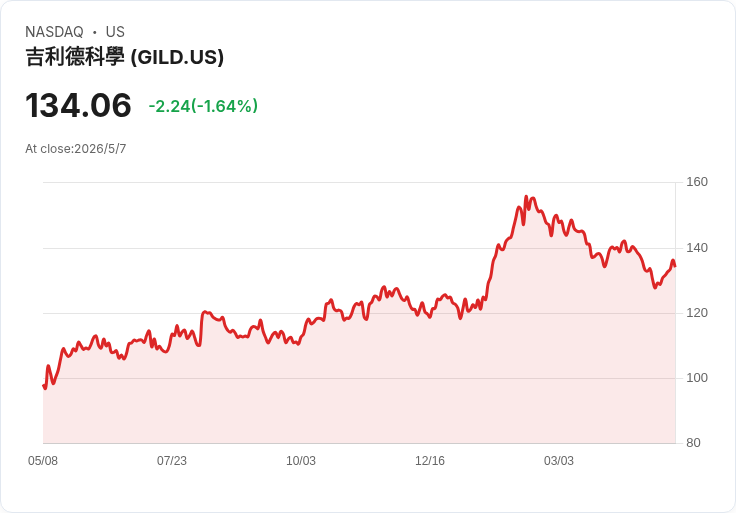The width and height of the screenshot is (736, 513).
Task: Click the 100 price axis label
Action: tap(697, 378)
